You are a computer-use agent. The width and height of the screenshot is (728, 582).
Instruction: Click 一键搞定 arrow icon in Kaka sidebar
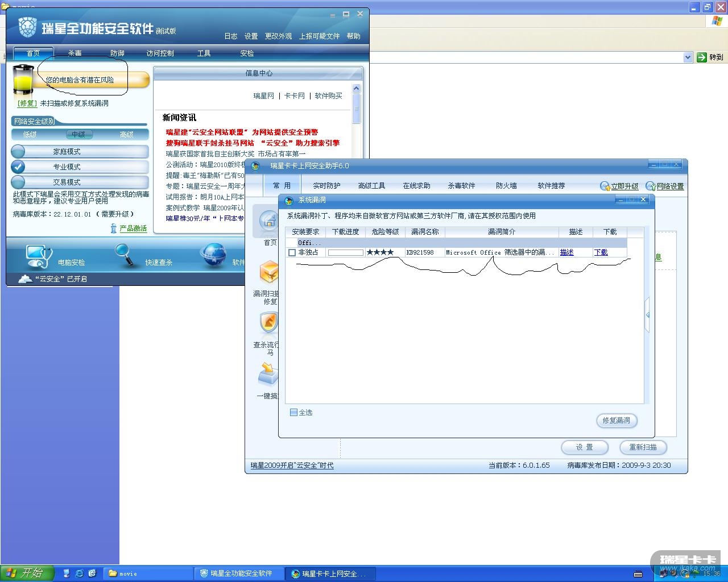point(268,374)
